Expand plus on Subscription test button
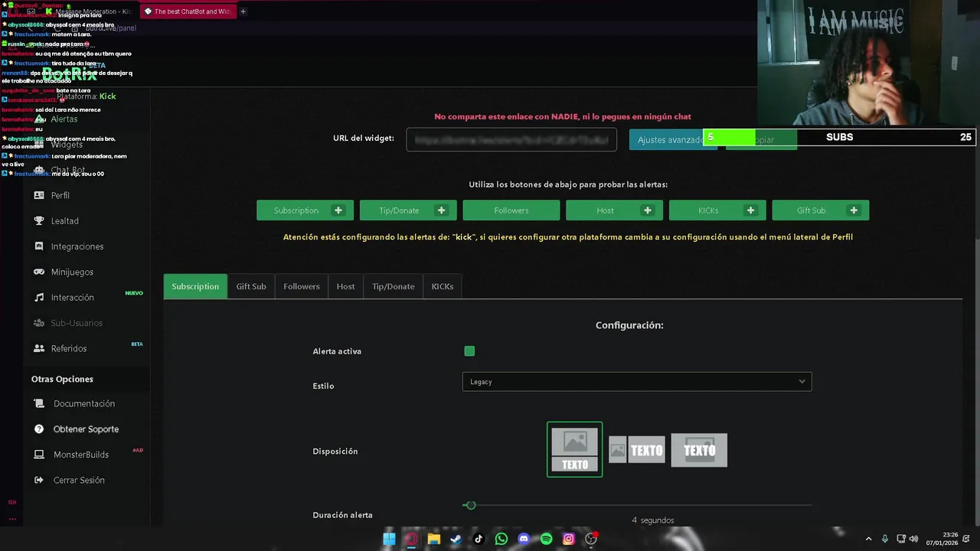The height and width of the screenshot is (551, 980). point(338,210)
